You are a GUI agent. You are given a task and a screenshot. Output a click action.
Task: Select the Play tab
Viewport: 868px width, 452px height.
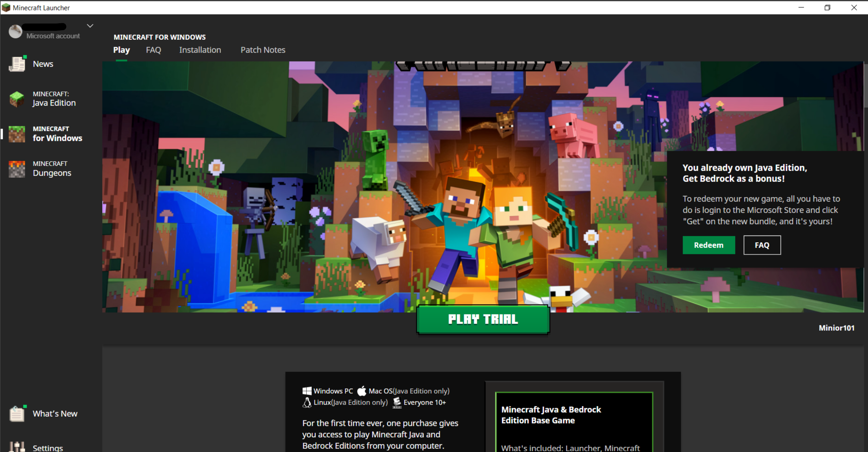121,50
